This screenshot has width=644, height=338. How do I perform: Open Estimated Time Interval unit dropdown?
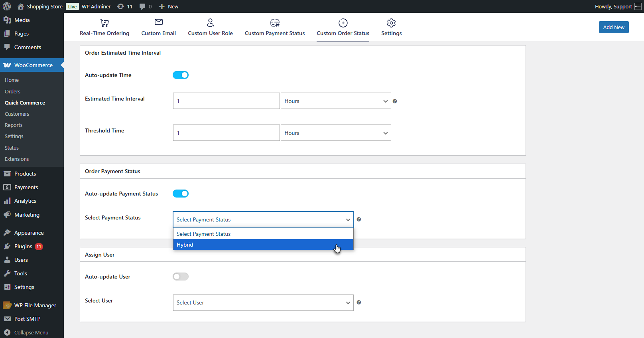pyautogui.click(x=336, y=101)
